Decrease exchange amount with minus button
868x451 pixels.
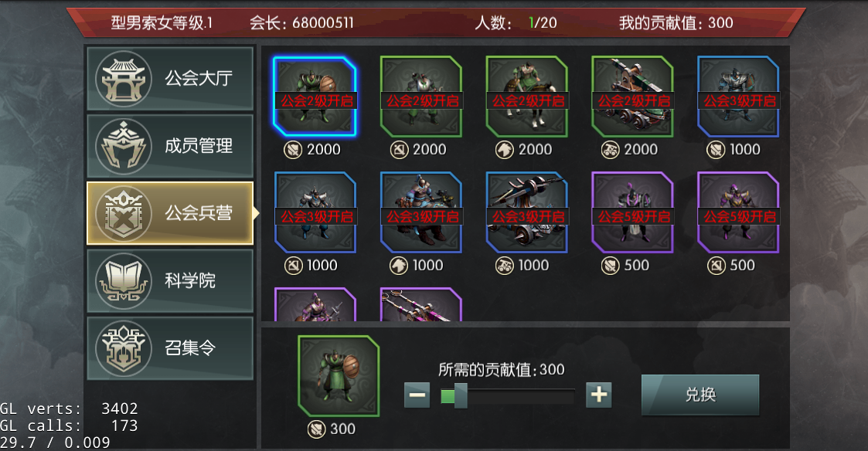[417, 395]
